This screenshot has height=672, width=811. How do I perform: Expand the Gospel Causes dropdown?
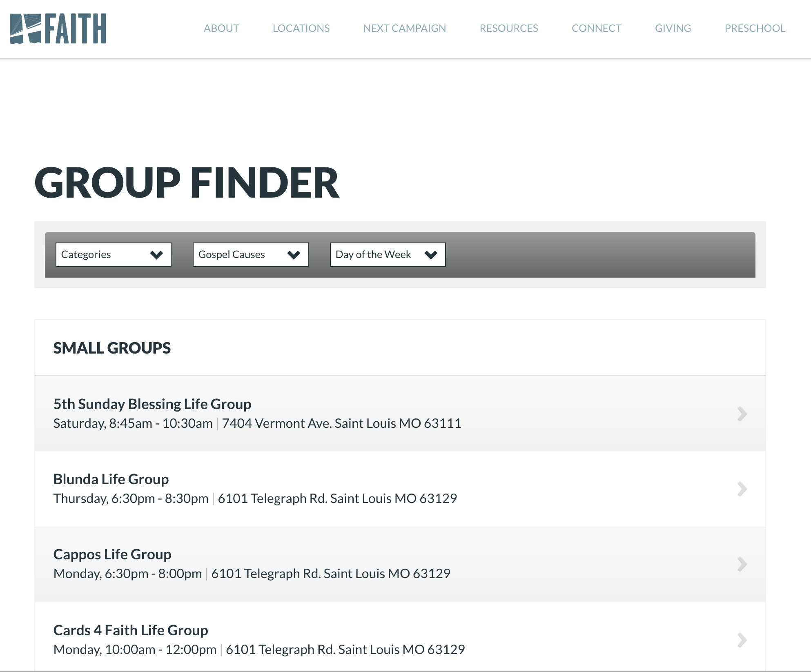tap(250, 254)
